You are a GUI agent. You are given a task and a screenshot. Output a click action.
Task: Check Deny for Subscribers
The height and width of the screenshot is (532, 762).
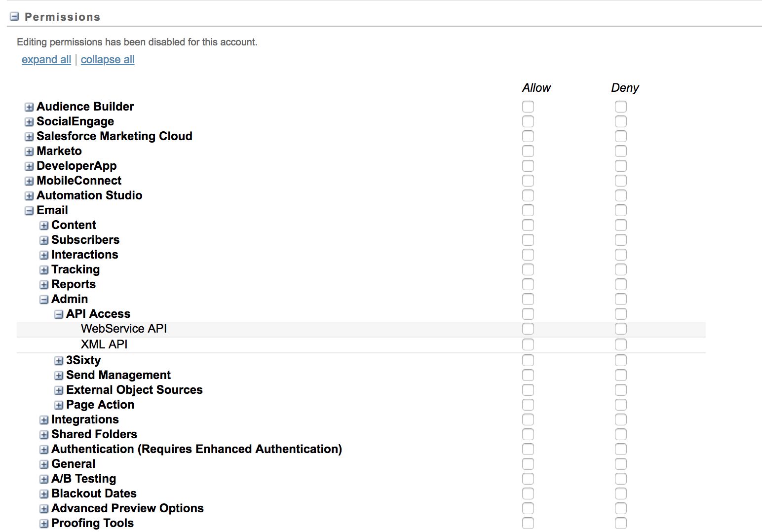[x=621, y=240]
